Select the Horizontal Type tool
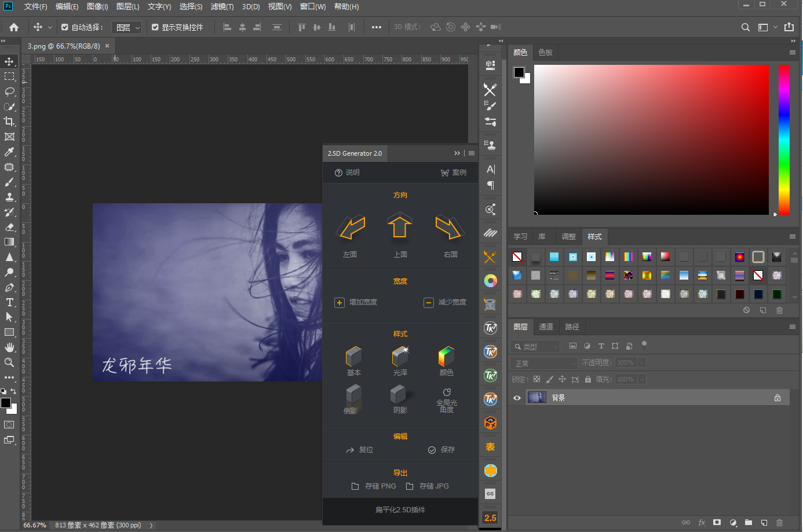Image resolution: width=803 pixels, height=532 pixels. [x=9, y=302]
